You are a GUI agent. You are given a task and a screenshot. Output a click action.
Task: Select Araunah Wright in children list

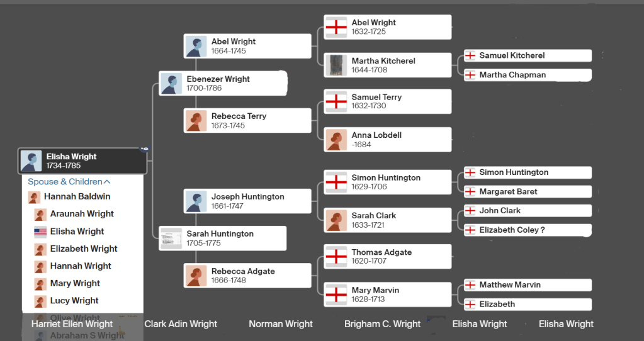click(82, 214)
